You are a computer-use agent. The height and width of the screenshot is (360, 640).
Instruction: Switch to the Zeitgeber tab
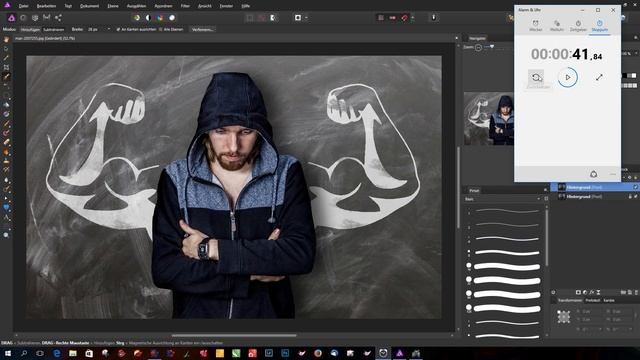(x=578, y=26)
